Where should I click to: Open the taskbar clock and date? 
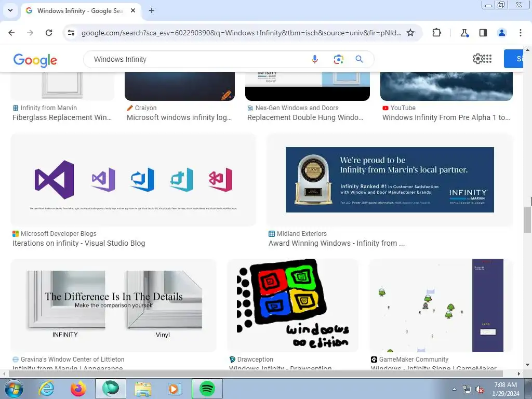coord(505,389)
